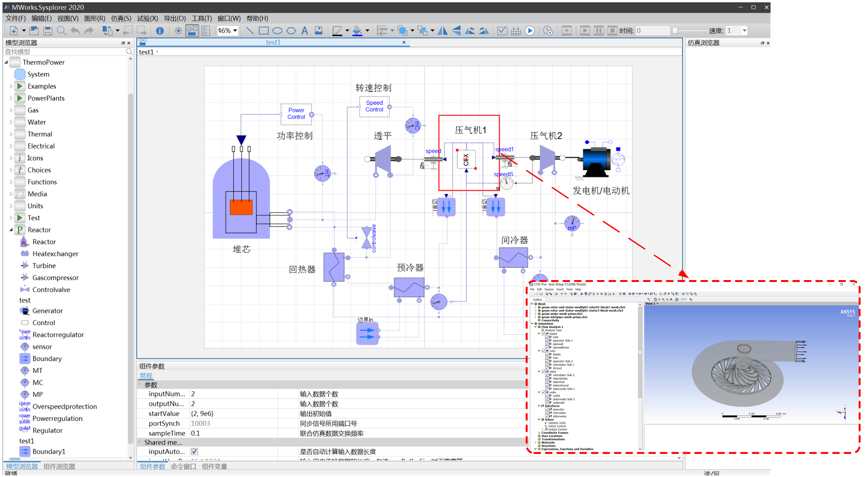Open the 工具(T) menu
This screenshot has height=477, width=868.
point(201,18)
